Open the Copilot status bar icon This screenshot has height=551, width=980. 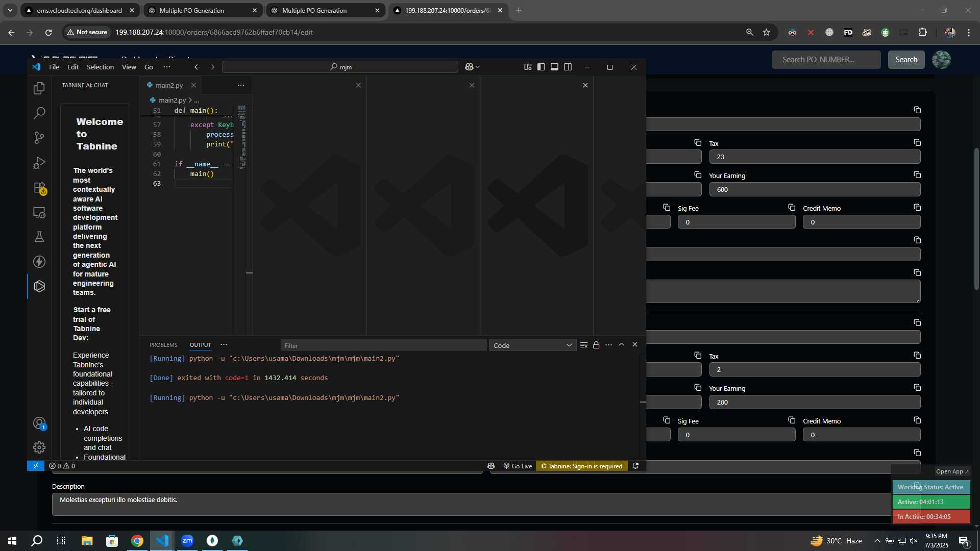click(x=491, y=466)
